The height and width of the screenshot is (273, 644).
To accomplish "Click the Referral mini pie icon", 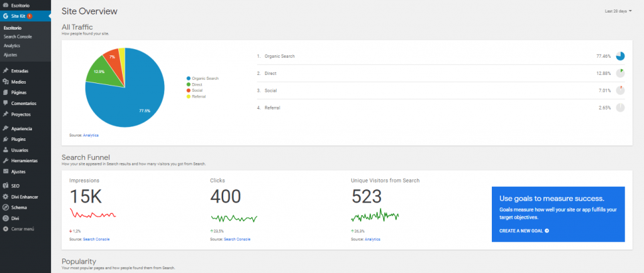I will point(620,108).
